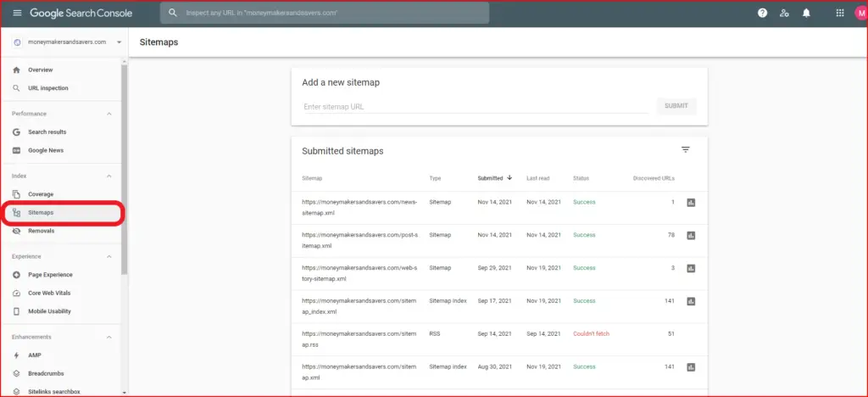Open the Search results report
Image resolution: width=868 pixels, height=397 pixels.
click(x=47, y=131)
